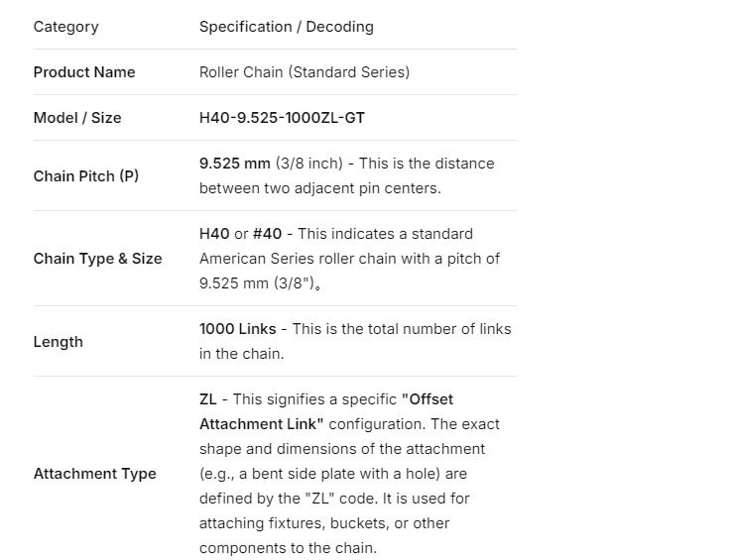Click the "Category" column header

65,27
